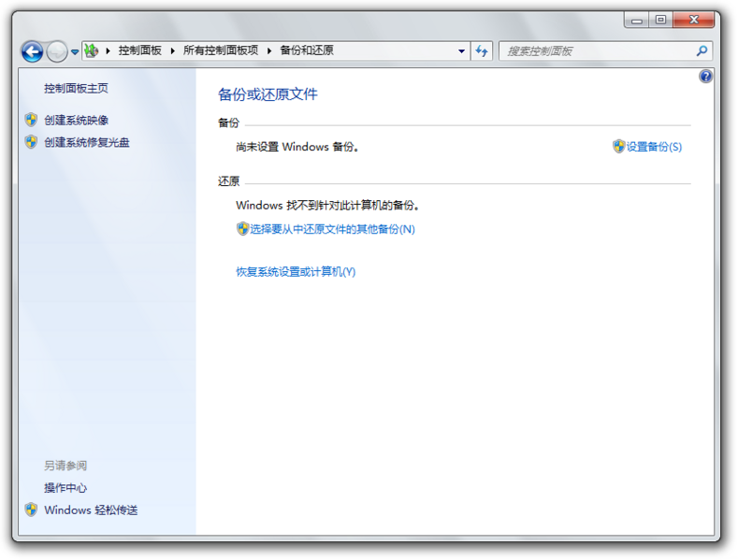
Task: Click shield icon beside 设置备份(S)
Action: (618, 147)
